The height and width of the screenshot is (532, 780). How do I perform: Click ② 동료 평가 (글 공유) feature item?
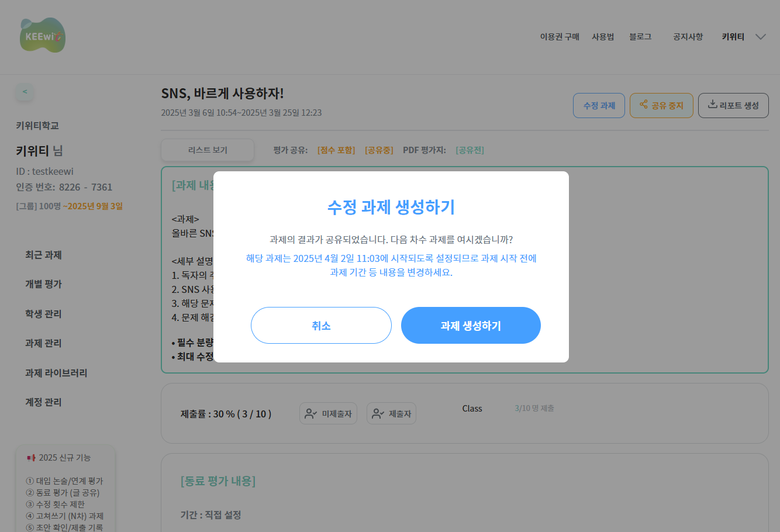coord(63,493)
